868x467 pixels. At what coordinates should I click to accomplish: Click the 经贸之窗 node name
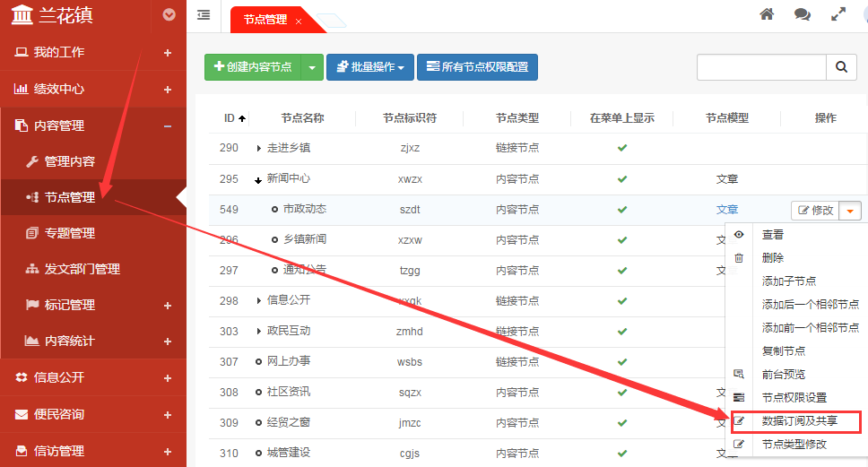(x=289, y=422)
